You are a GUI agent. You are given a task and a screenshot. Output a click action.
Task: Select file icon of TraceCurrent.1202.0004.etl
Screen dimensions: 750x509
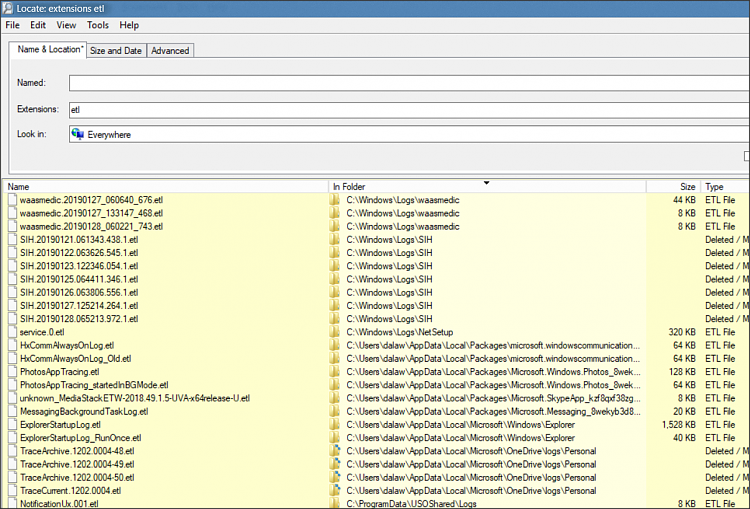[x=12, y=491]
